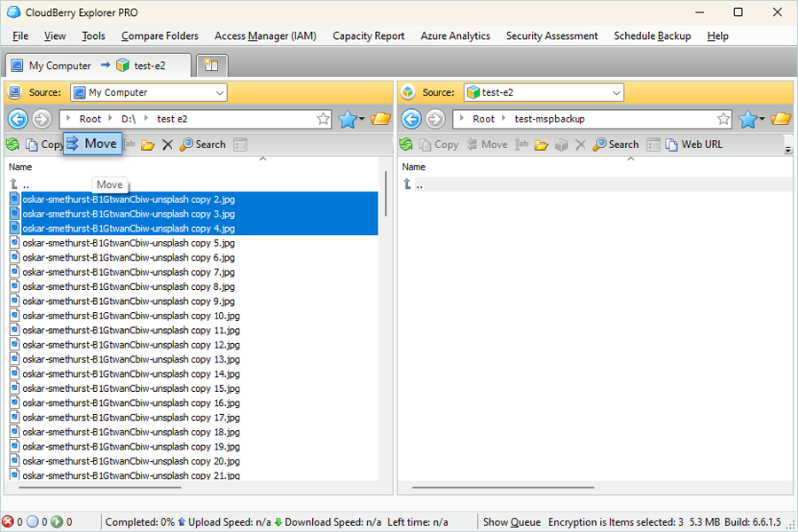The height and width of the screenshot is (532, 798).
Task: Click the right pane Properties icon
Action: [x=653, y=145]
